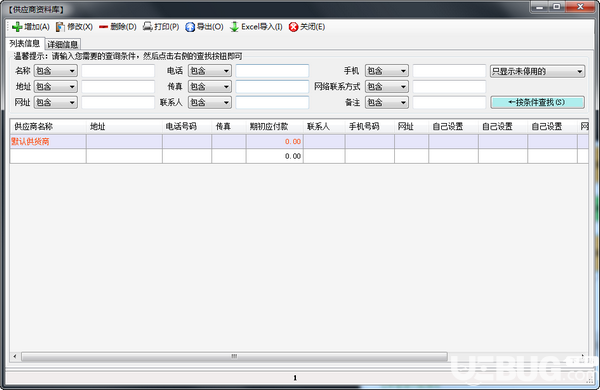Open the 手机 condition dropdown
The image size is (600, 390).
point(387,71)
